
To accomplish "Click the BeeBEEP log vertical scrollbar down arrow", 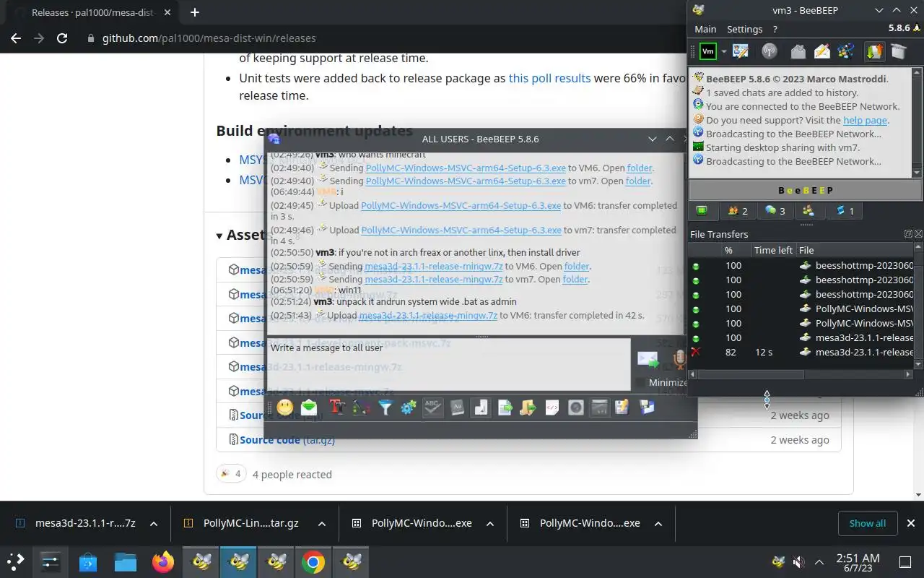I will coord(917,173).
